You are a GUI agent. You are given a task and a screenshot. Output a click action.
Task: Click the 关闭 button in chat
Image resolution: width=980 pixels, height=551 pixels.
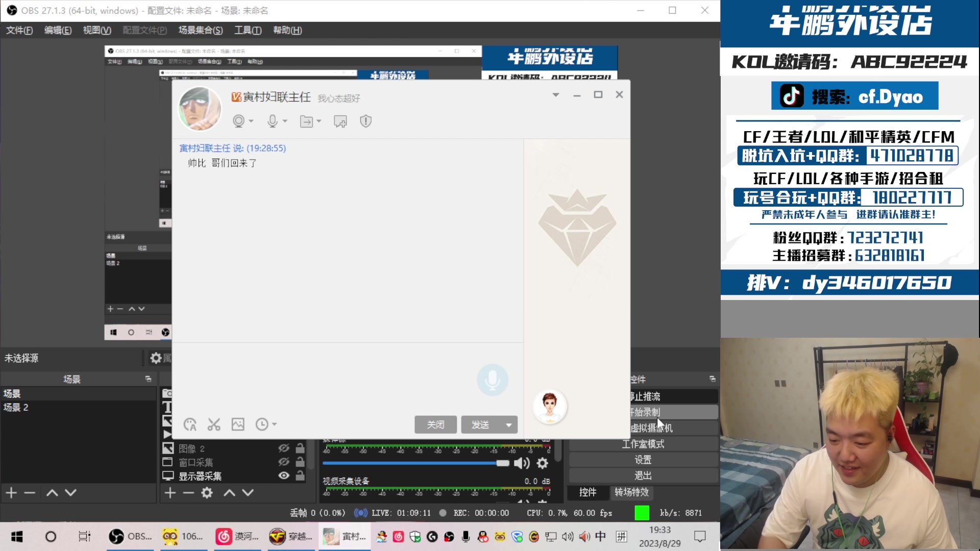(435, 425)
